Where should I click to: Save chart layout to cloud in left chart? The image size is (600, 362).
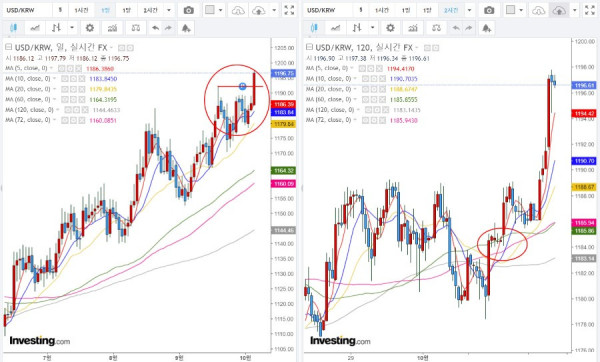click(259, 10)
